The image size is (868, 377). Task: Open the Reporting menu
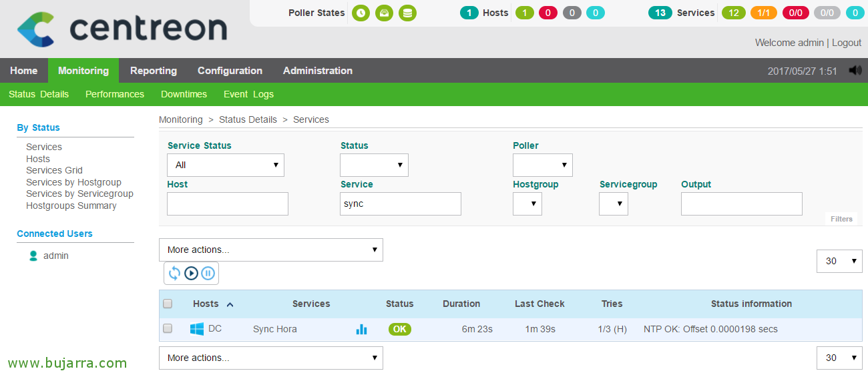pyautogui.click(x=154, y=71)
